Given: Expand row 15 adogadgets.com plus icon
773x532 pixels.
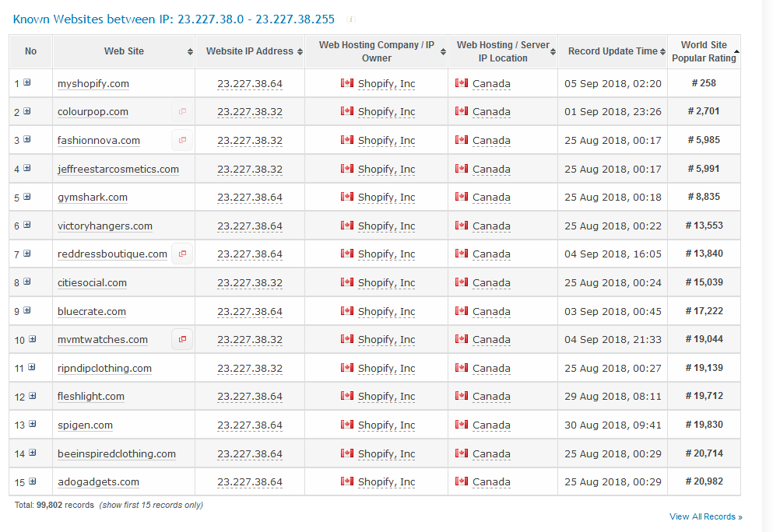Looking at the screenshot, I should coord(33,481).
